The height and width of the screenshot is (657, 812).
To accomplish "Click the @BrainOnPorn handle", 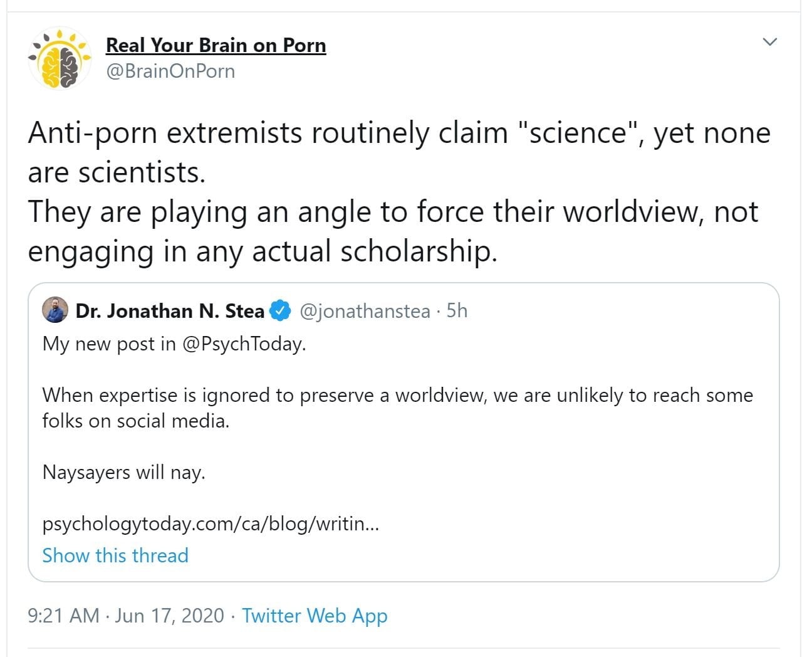I will (x=170, y=71).
